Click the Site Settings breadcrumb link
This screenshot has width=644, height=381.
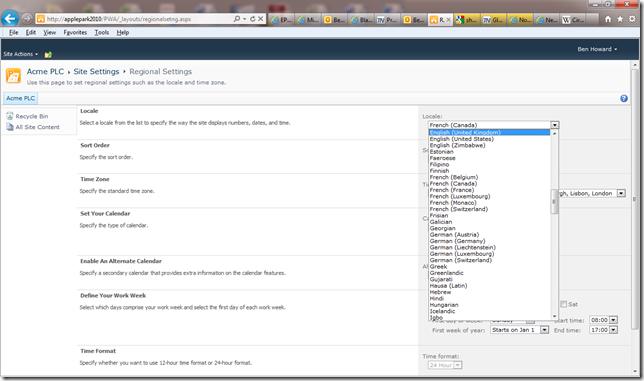pos(96,71)
